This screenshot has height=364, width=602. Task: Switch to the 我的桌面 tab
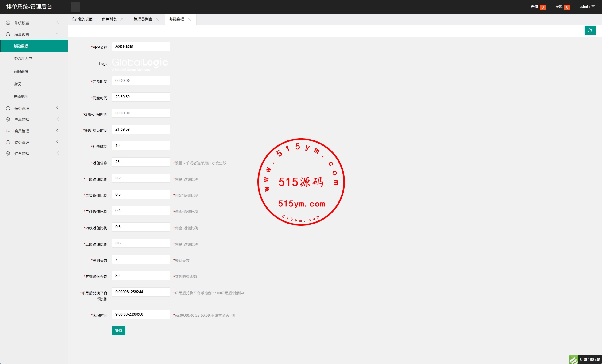[83, 19]
